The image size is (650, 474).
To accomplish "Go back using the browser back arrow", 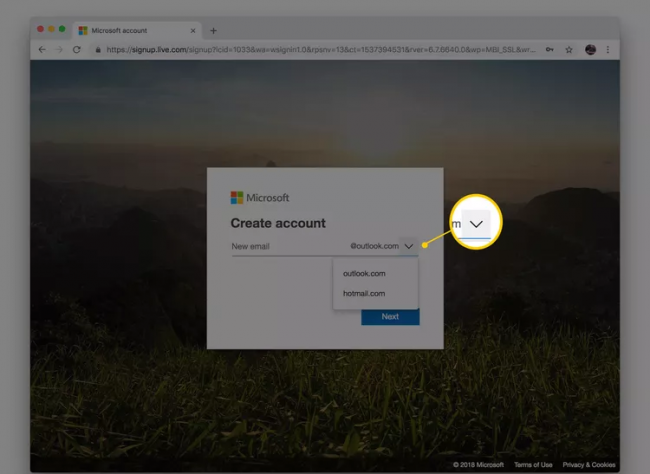I will coord(42,50).
